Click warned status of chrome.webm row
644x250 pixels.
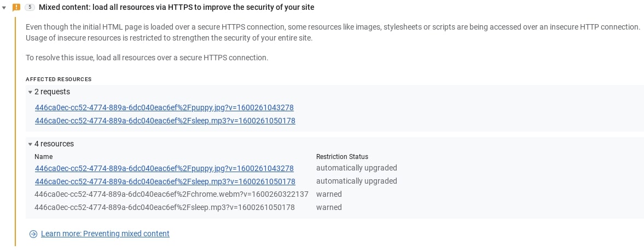click(x=329, y=194)
